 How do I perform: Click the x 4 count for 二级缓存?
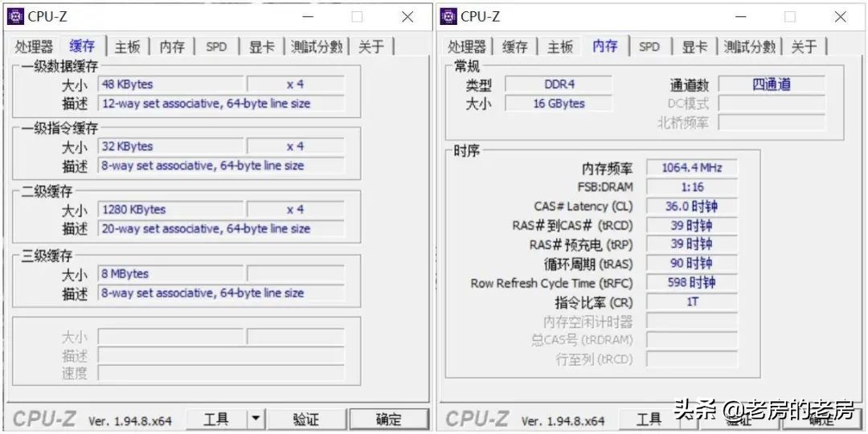coord(296,209)
